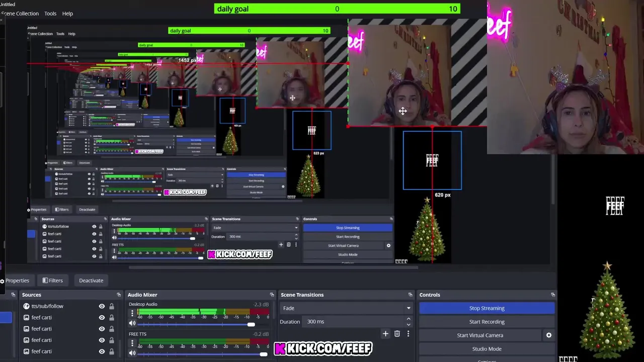Enable Studio Mode
The height and width of the screenshot is (362, 644).
pyautogui.click(x=487, y=349)
